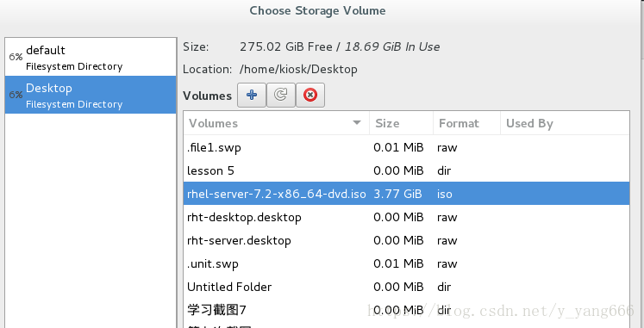Click 0.00 MiB size of rht-desktop.desktop
The height and width of the screenshot is (328, 644).
pos(398,217)
